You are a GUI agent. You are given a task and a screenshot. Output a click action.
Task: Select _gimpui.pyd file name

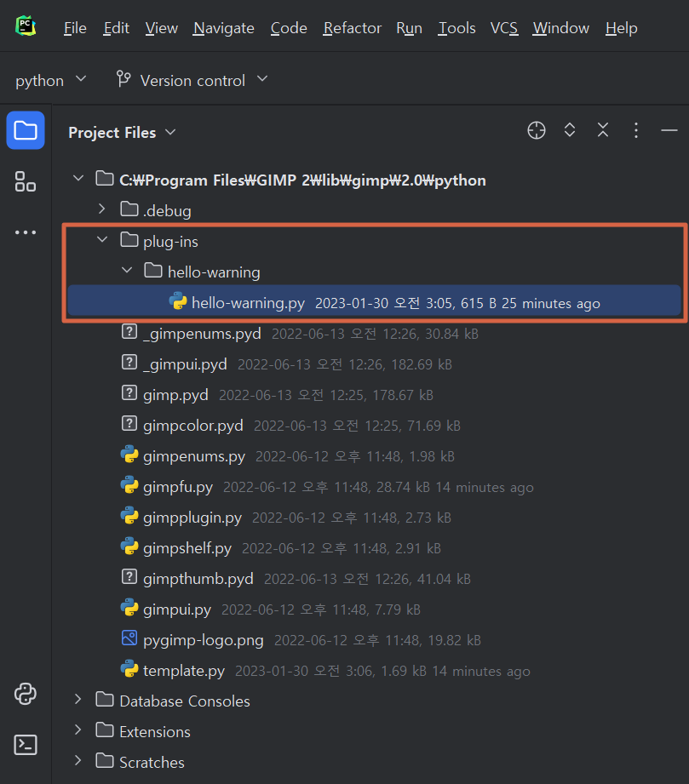[185, 364]
